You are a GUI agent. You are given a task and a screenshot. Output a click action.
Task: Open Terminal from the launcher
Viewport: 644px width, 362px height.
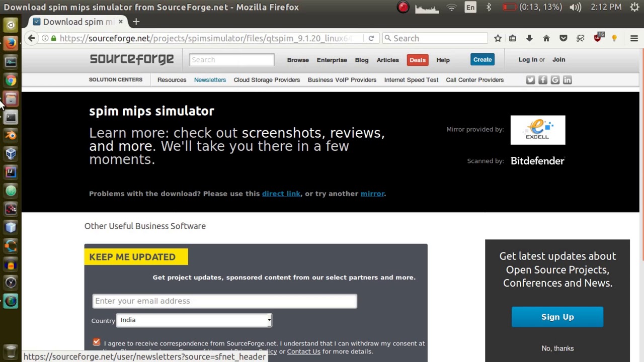11,117
